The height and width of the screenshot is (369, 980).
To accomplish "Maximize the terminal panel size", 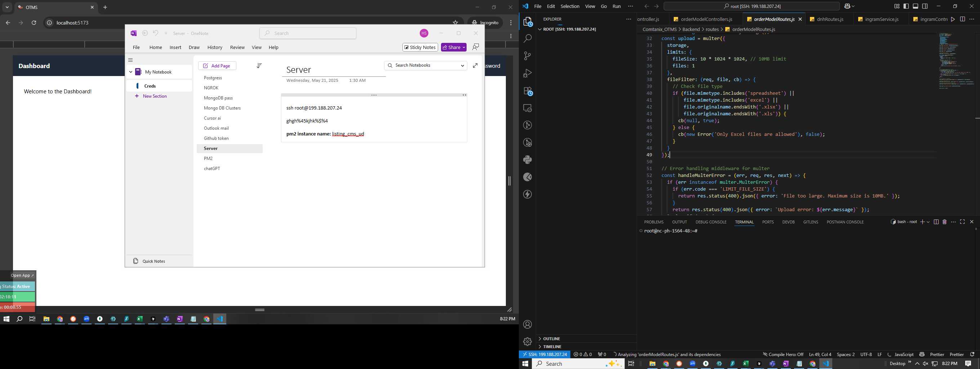I will pos(962,222).
